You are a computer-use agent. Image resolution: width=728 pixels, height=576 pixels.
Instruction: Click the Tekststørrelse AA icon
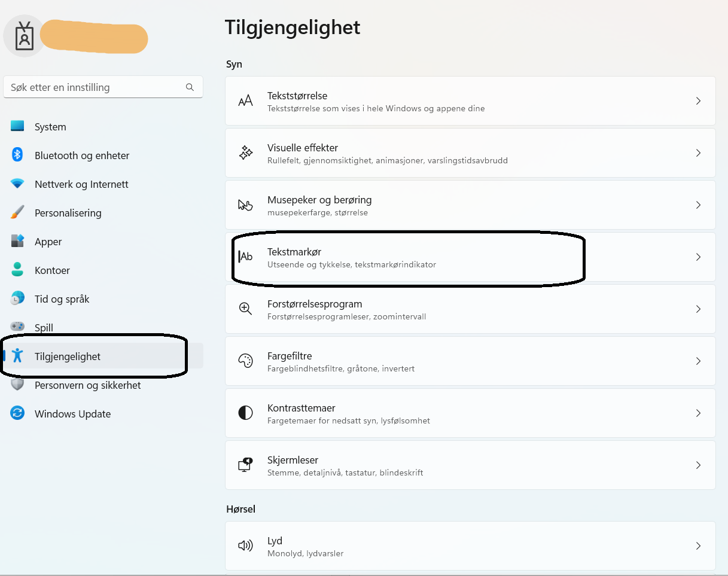tap(245, 101)
